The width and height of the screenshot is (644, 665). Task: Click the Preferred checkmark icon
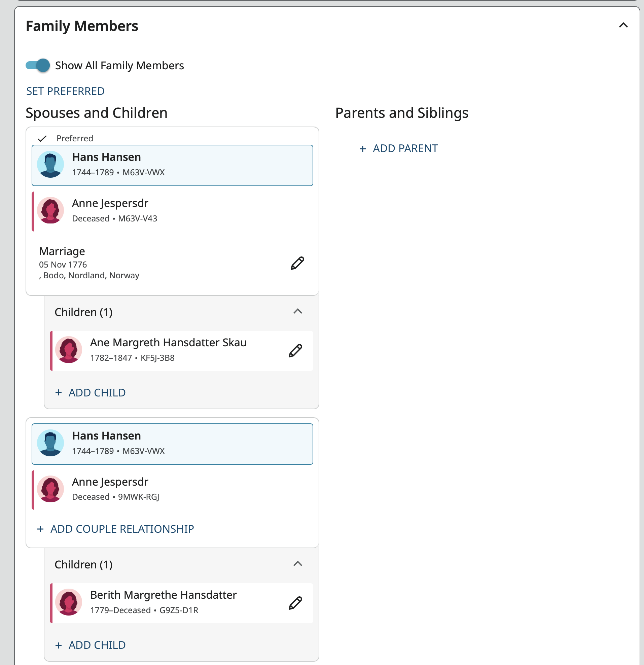(42, 138)
